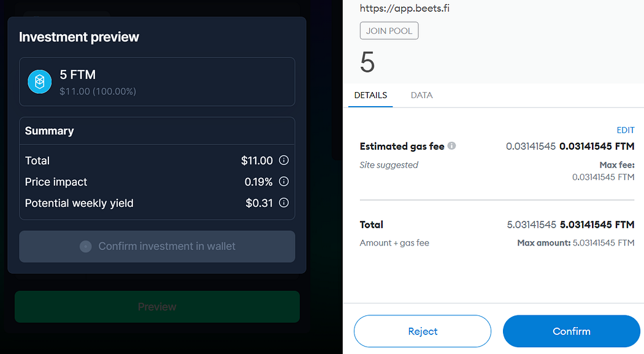The height and width of the screenshot is (354, 644).
Task: Open the DATA tab
Action: point(421,95)
